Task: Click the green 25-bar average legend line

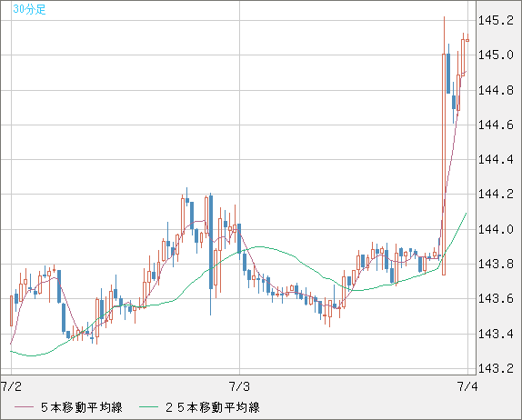Action: (148, 407)
